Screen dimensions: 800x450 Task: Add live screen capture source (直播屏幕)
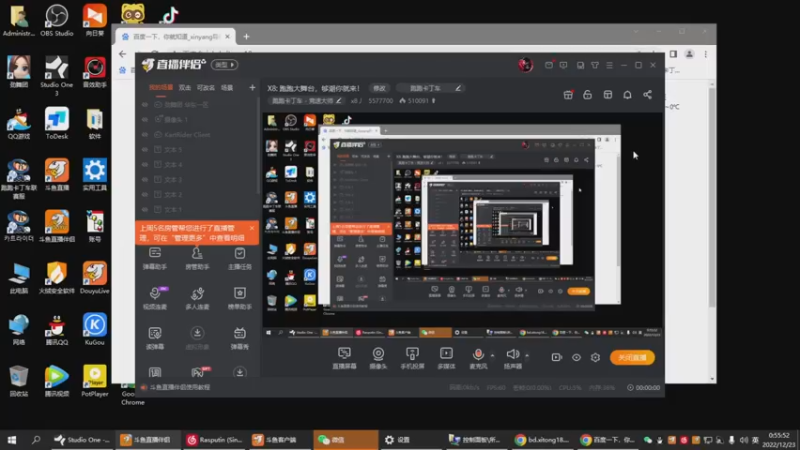pyautogui.click(x=344, y=358)
